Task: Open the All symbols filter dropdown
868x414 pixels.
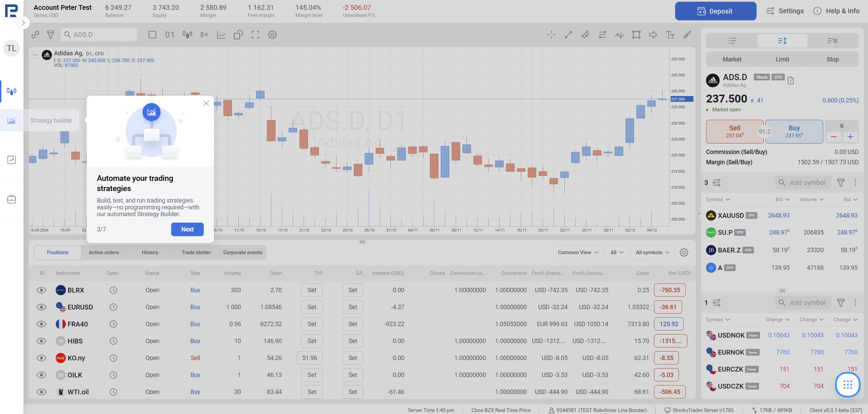Action: [x=652, y=252]
